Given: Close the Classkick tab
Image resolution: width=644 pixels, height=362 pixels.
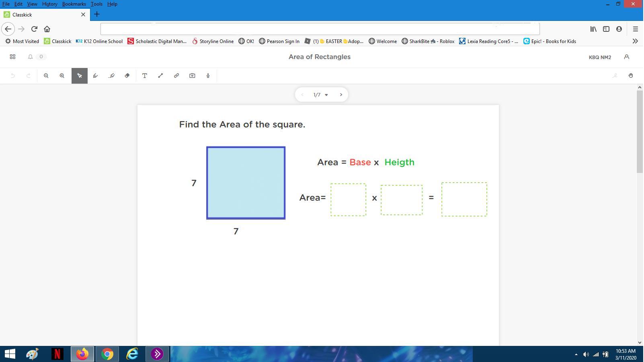Looking at the screenshot, I should tap(83, 14).
